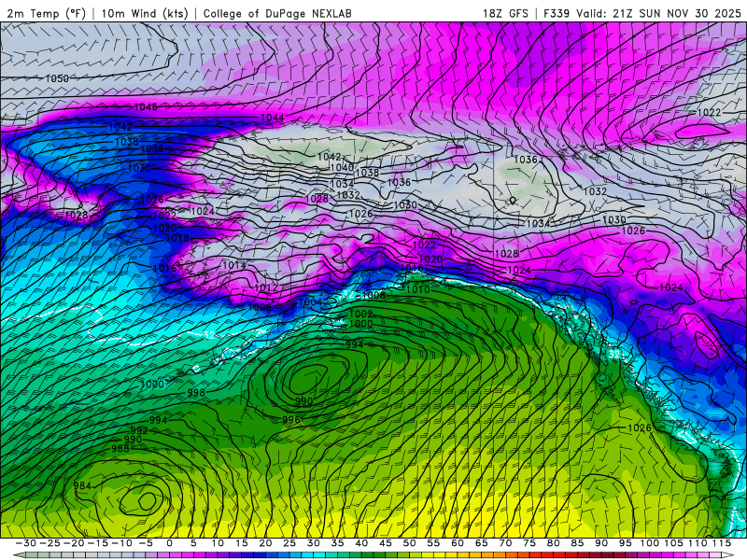Click the 1046 pressure contour label
Viewport: 747px width, 560px height.
coord(146,107)
